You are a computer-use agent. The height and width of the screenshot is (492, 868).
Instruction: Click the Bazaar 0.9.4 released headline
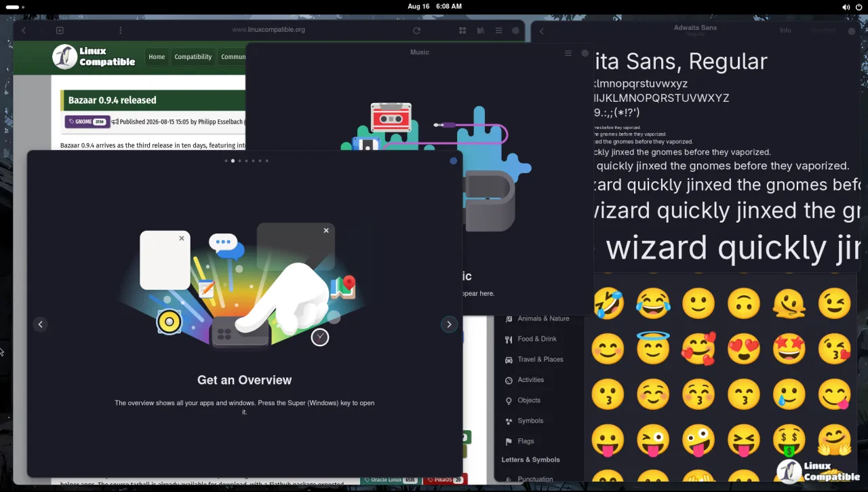click(x=113, y=100)
